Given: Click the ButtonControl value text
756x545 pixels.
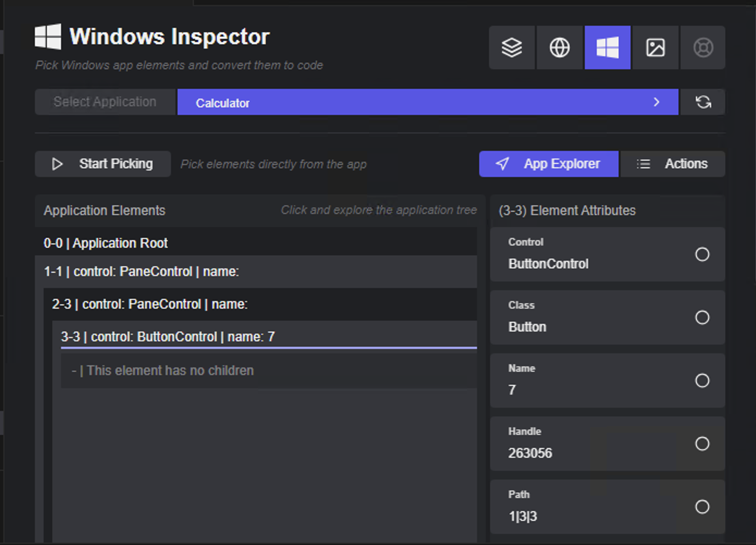Looking at the screenshot, I should pos(548,264).
